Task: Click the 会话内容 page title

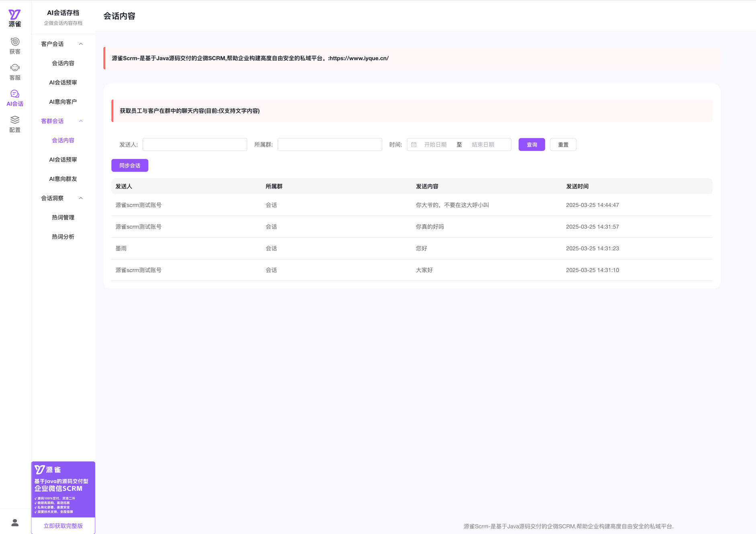Action: point(119,16)
